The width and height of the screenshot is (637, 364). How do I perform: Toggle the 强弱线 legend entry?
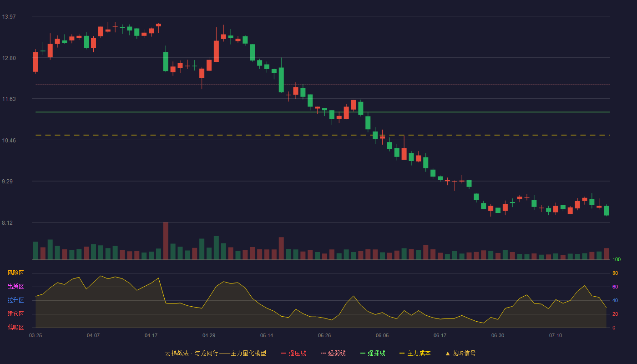[x=333, y=353]
